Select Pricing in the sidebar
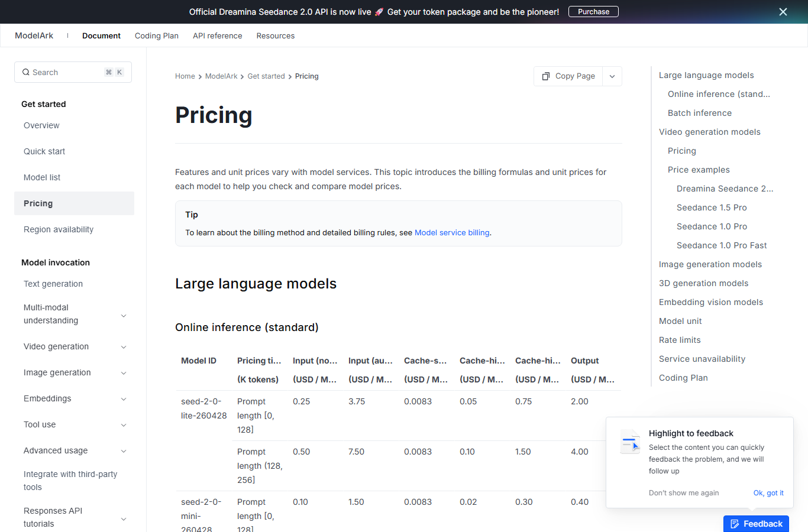The image size is (808, 532). point(74,203)
